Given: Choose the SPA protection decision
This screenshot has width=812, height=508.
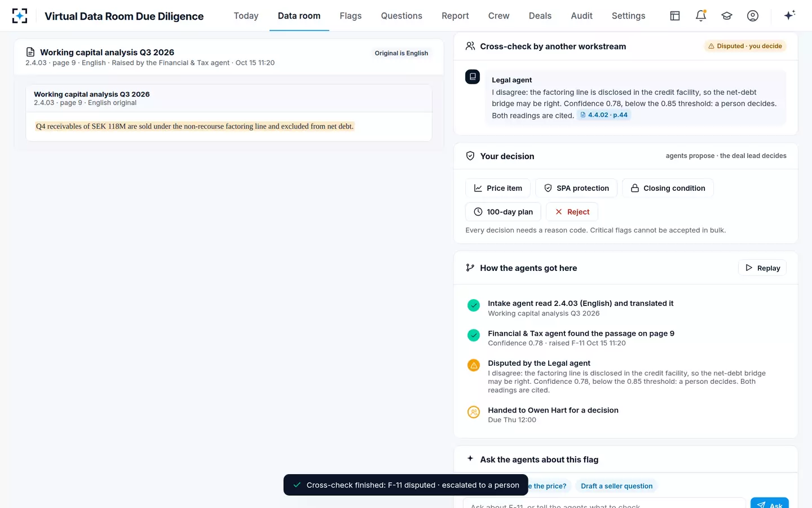Looking at the screenshot, I should 576,188.
